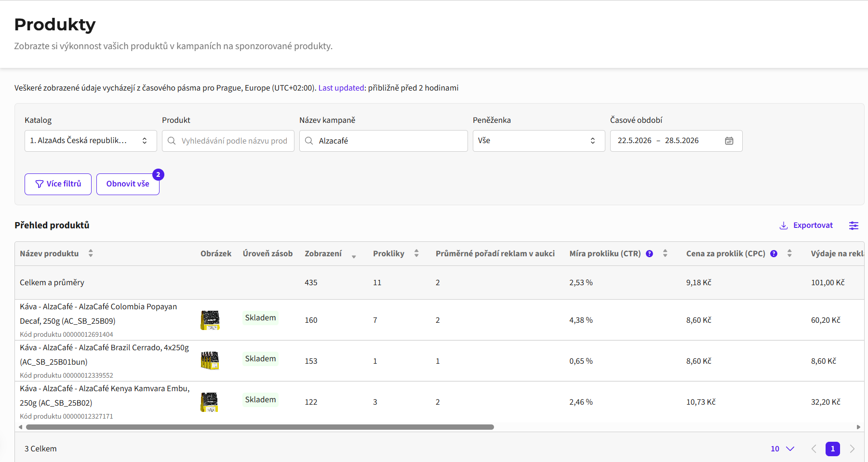The height and width of the screenshot is (462, 868).
Task: Click the CTR value 4,38 %
Action: pos(581,320)
